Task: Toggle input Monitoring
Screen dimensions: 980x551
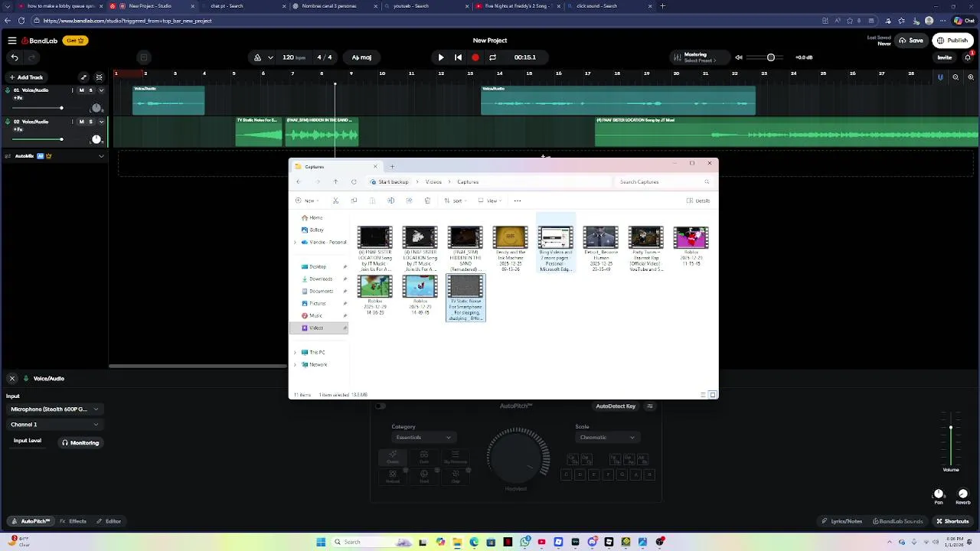Action: [80, 443]
